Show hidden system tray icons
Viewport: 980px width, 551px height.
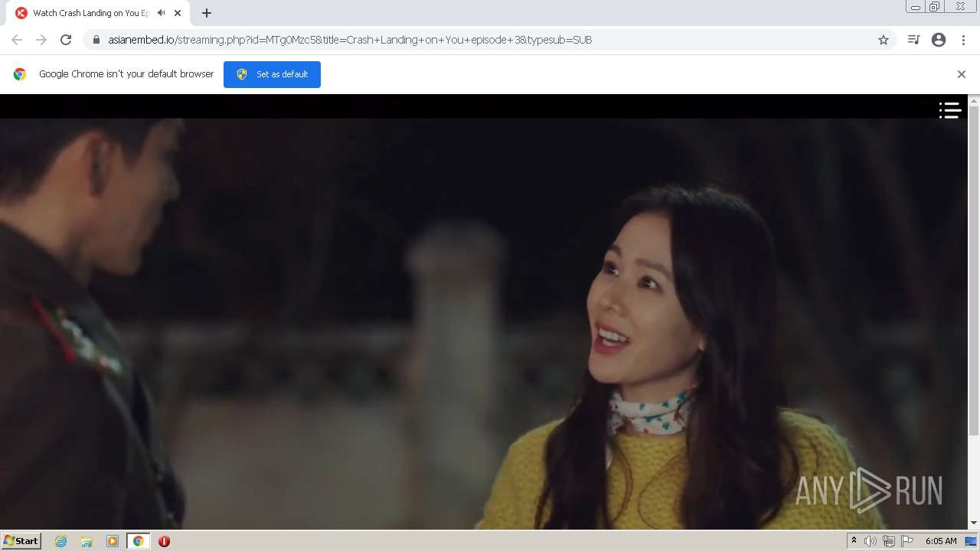(x=854, y=541)
